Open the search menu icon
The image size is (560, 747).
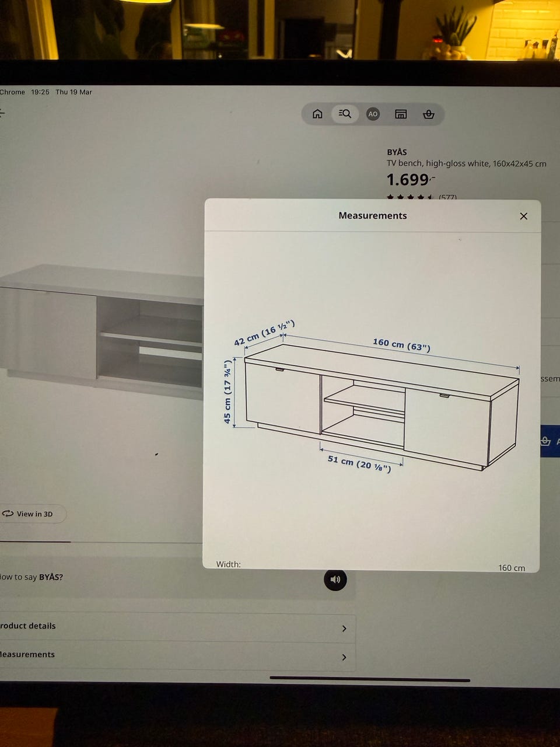coord(345,114)
